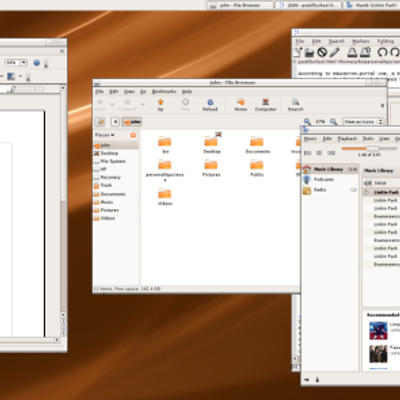Click the X close-document button in document window
The image size is (400, 400).
[x=62, y=51]
